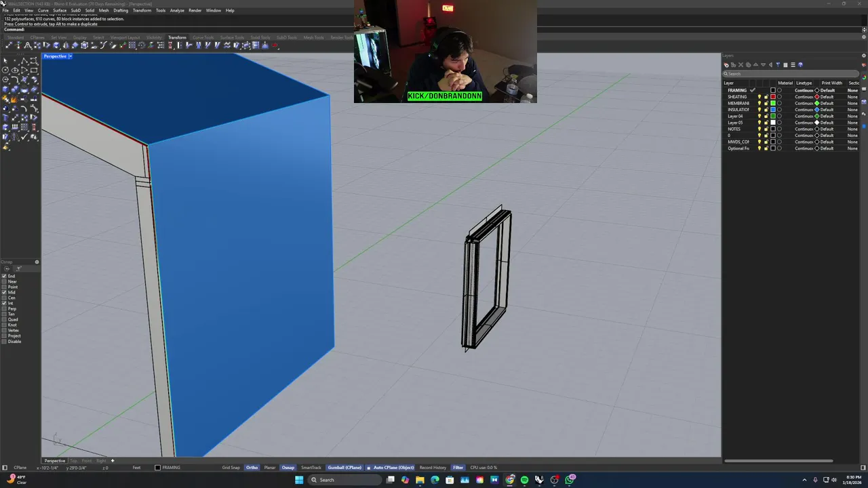Enable the Cen osnap checkbox
This screenshot has height=488, width=868.
tap(4, 298)
